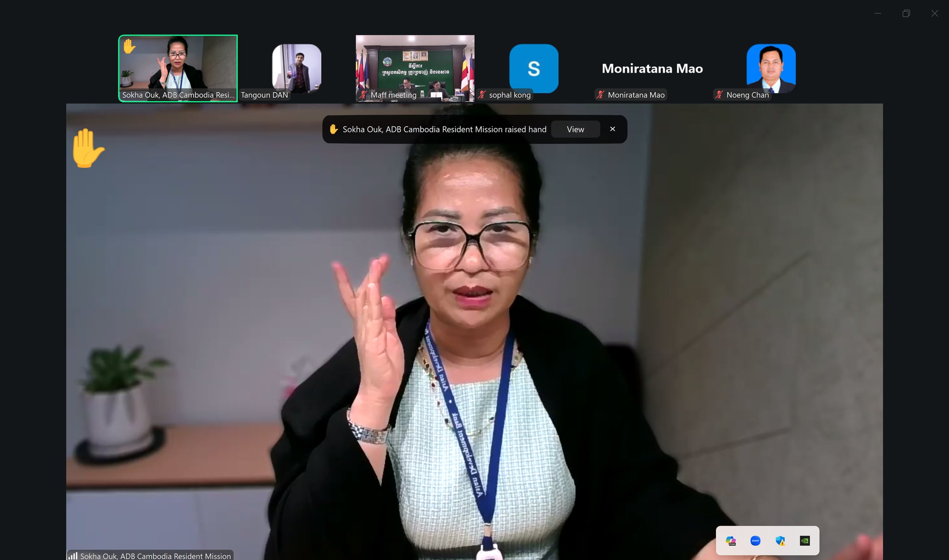This screenshot has width=949, height=560.
Task: Restore down the Zoom window
Action: (x=906, y=13)
